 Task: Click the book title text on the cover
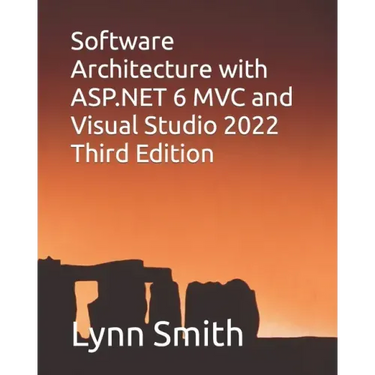[182, 98]
